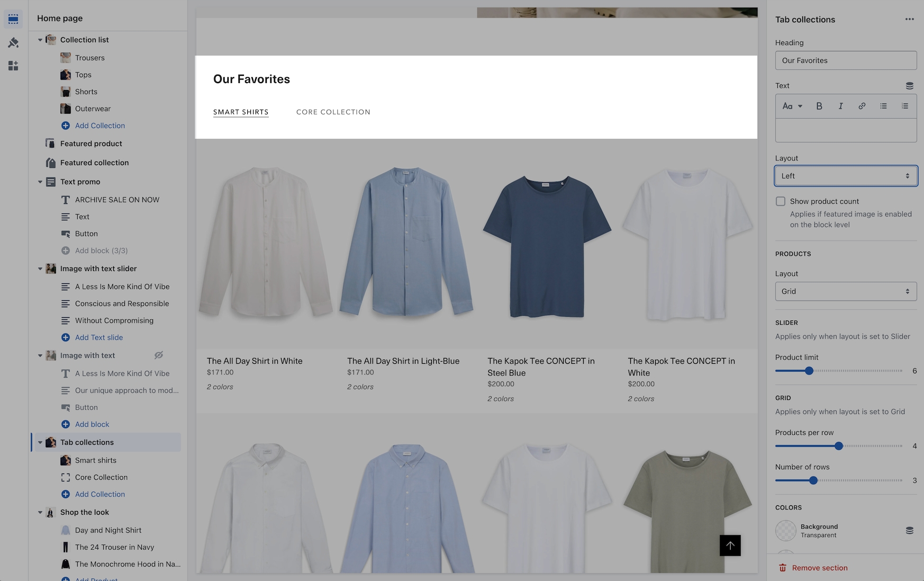Open the three-dot menu for Tab collections
The height and width of the screenshot is (581, 924).
pyautogui.click(x=909, y=20)
